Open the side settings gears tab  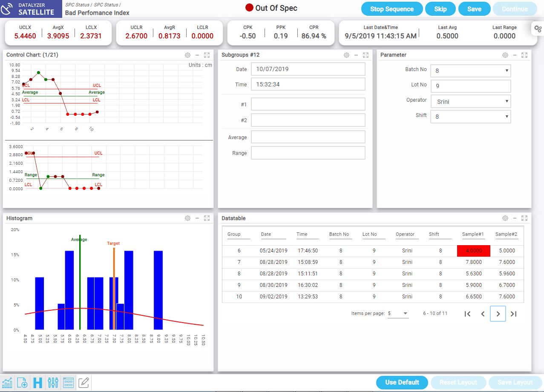(x=538, y=29)
